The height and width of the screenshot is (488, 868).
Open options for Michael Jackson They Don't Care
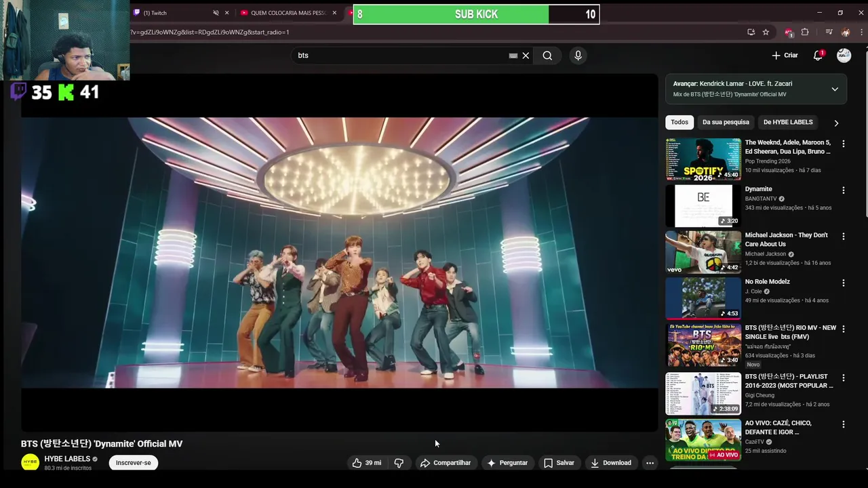pyautogui.click(x=844, y=237)
